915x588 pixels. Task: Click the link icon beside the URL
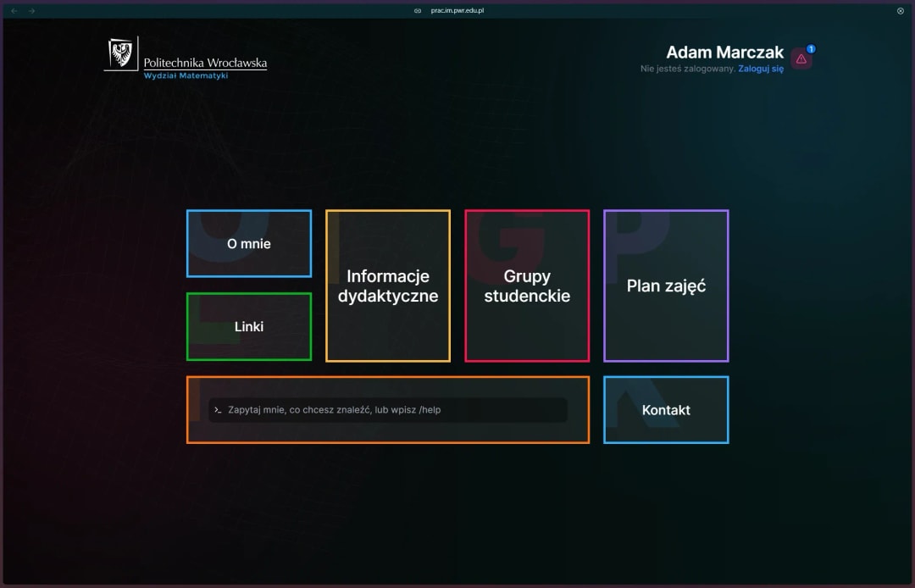click(x=418, y=11)
